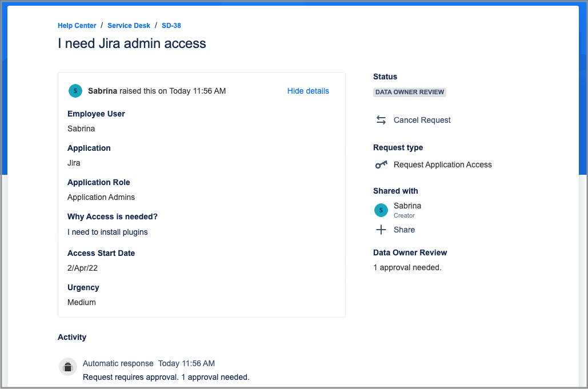Click Sabrina's avatar next to raised request
This screenshot has width=588, height=389.
(x=75, y=91)
